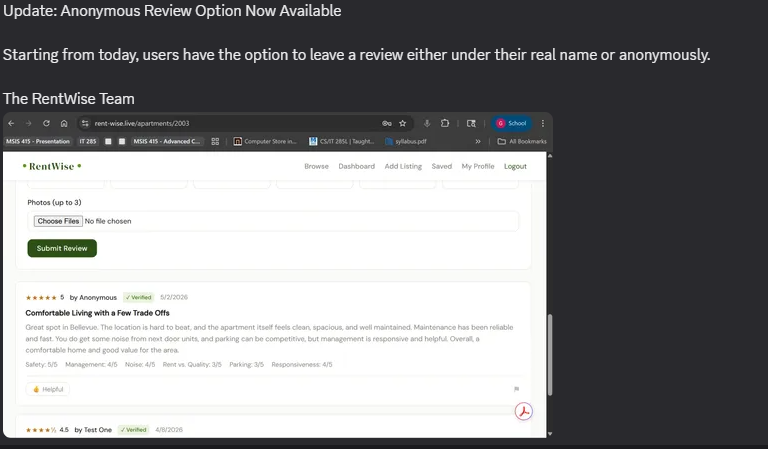Click the tab search icon in toolbar
The height and width of the screenshot is (449, 768).
click(x=471, y=123)
